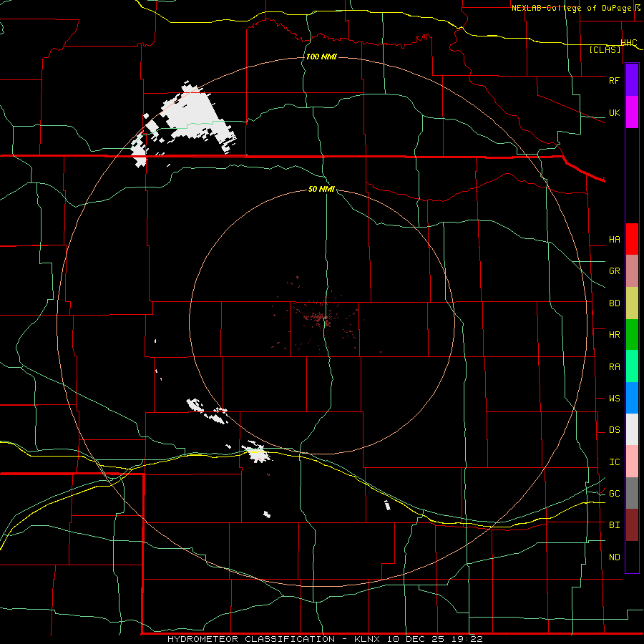644x644 pixels.
Task: Click the RF legend label
Action: point(614,80)
